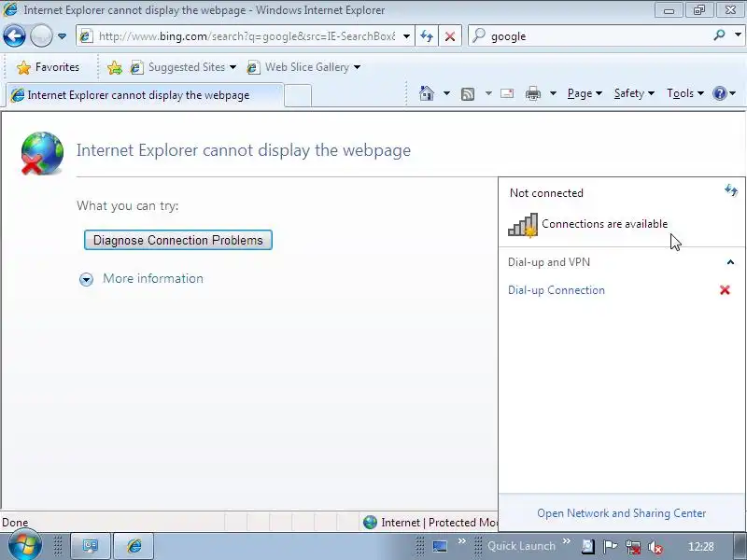Click the desktop monitor icon in taskbar
Viewport: 747px width, 560px height.
tap(440, 546)
